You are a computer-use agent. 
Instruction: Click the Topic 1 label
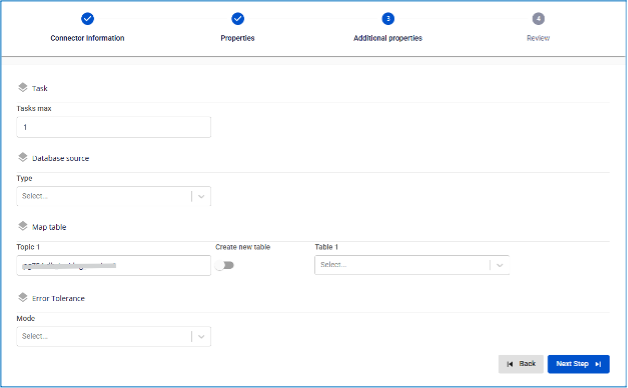point(28,247)
